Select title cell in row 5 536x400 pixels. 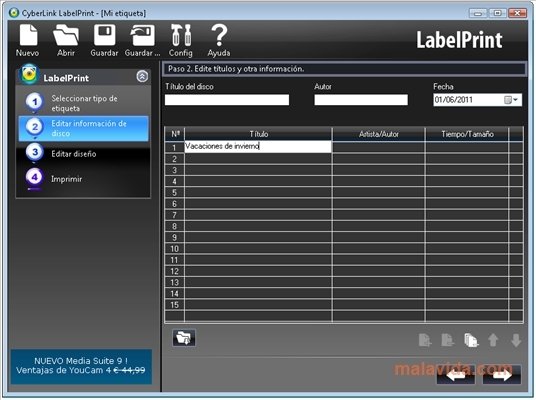click(258, 192)
